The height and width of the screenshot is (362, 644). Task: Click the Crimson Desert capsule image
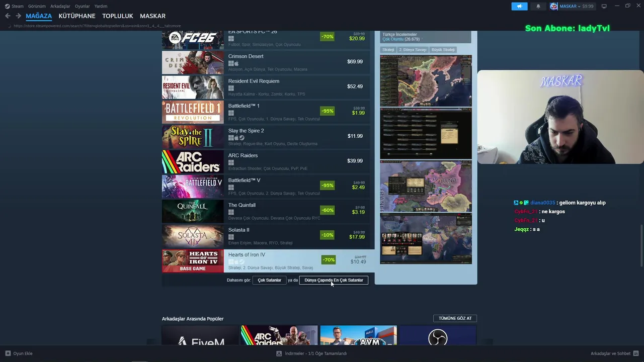click(x=193, y=62)
